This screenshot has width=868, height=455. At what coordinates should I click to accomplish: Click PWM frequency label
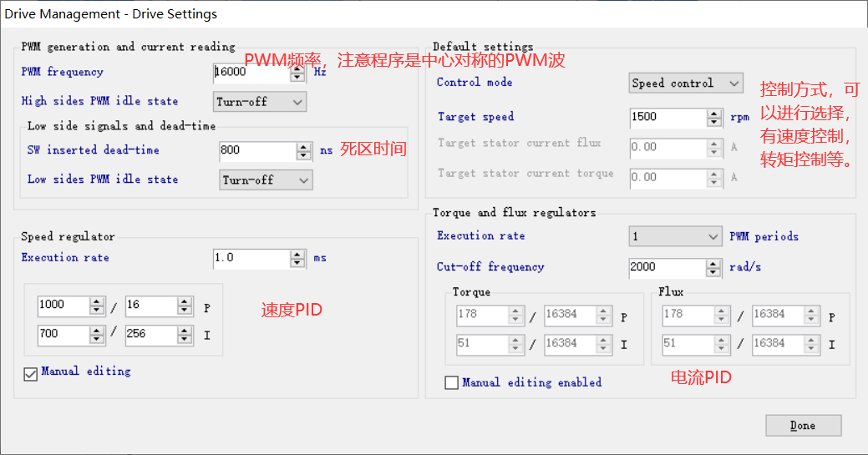pos(62,72)
